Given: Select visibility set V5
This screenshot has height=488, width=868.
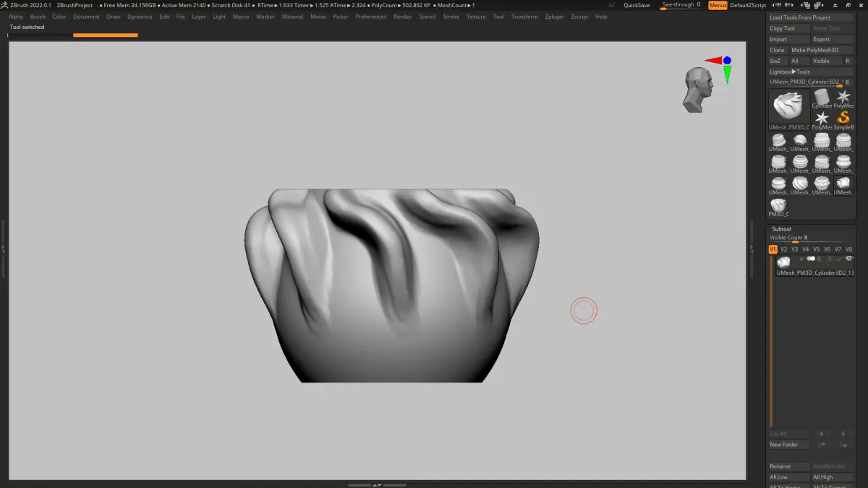Looking at the screenshot, I should click(x=816, y=249).
